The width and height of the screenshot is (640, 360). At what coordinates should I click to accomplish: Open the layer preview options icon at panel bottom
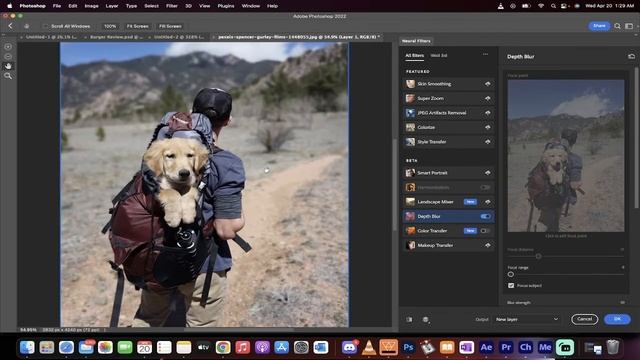coord(426,320)
